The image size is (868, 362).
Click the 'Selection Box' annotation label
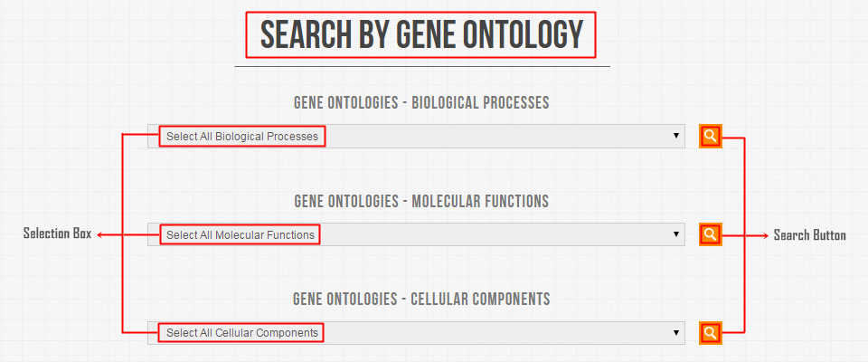(57, 233)
